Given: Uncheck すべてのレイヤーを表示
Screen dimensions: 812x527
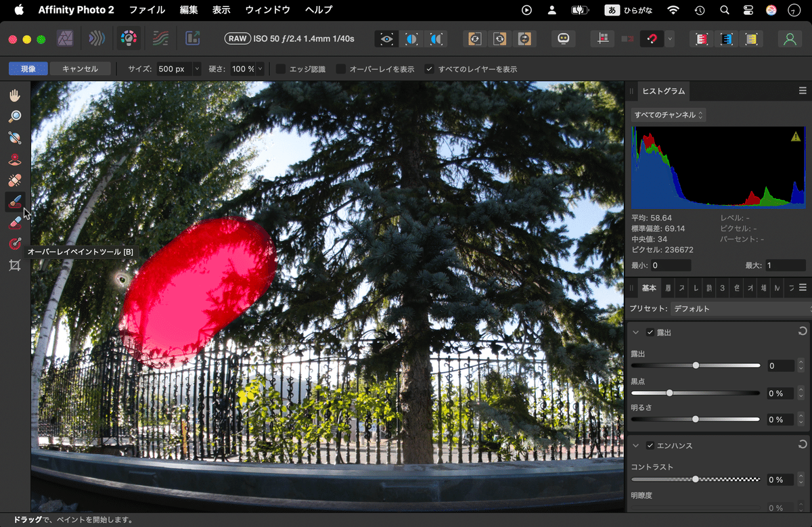Looking at the screenshot, I should click(x=428, y=68).
